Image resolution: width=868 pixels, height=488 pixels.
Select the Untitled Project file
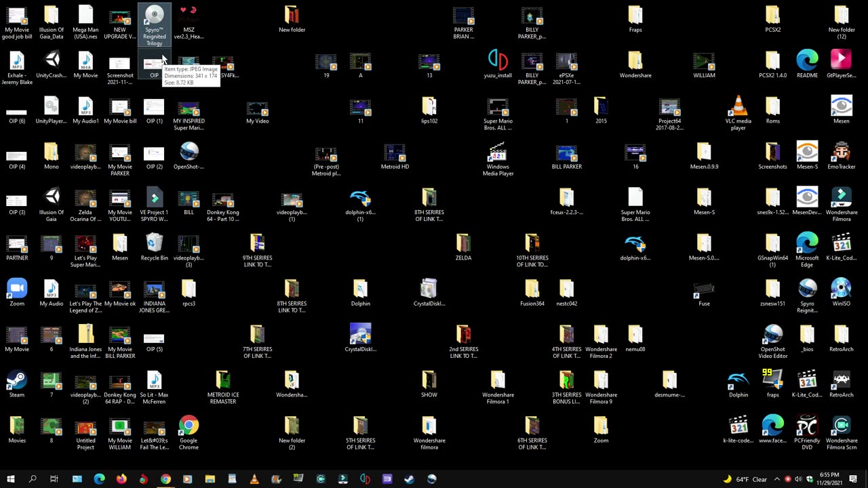point(85,432)
